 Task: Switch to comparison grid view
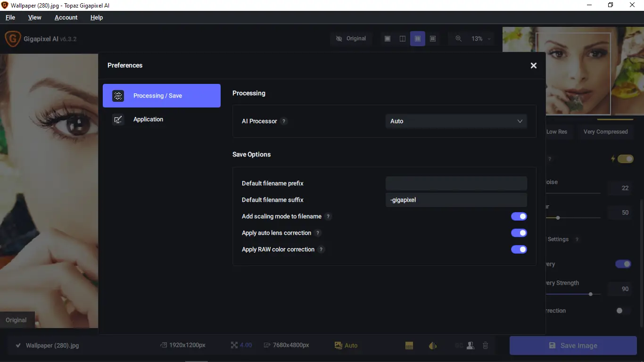[x=433, y=39]
